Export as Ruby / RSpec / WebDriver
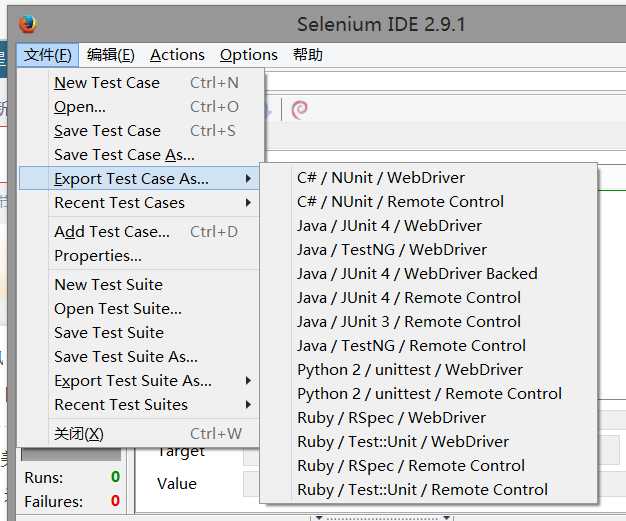Image resolution: width=626 pixels, height=521 pixels. coord(429,418)
